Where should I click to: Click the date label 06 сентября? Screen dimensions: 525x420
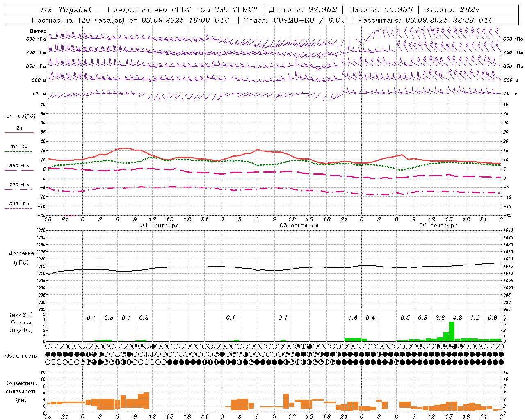click(438, 226)
